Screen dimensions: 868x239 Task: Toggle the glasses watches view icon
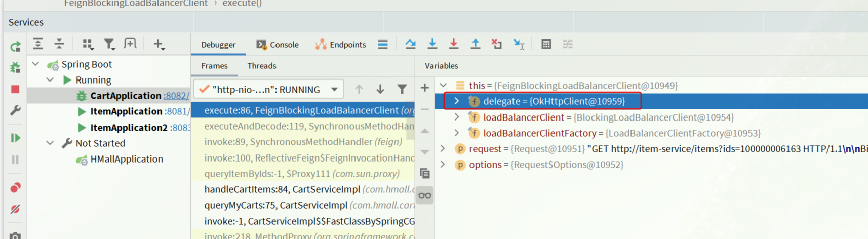click(x=424, y=196)
